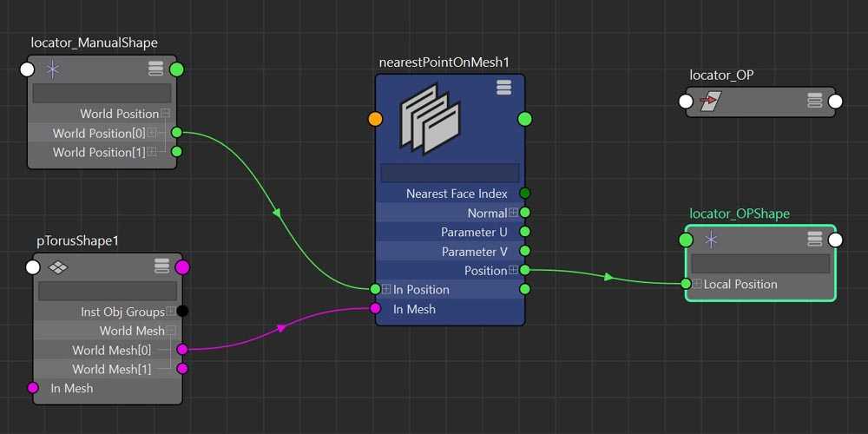868x434 pixels.
Task: Click the filter field in nearestPointOnMesh1 node
Action: 450,173
